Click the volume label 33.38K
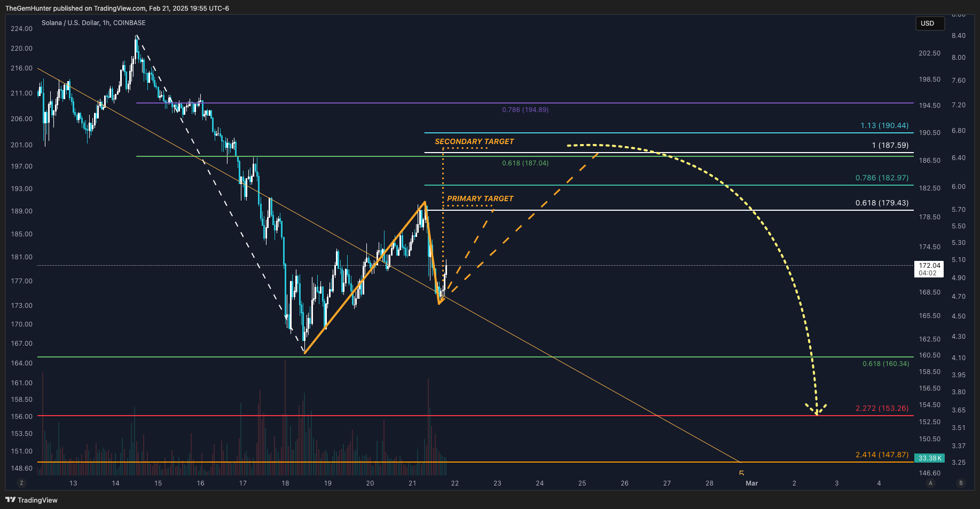The image size is (980, 509). [x=929, y=458]
